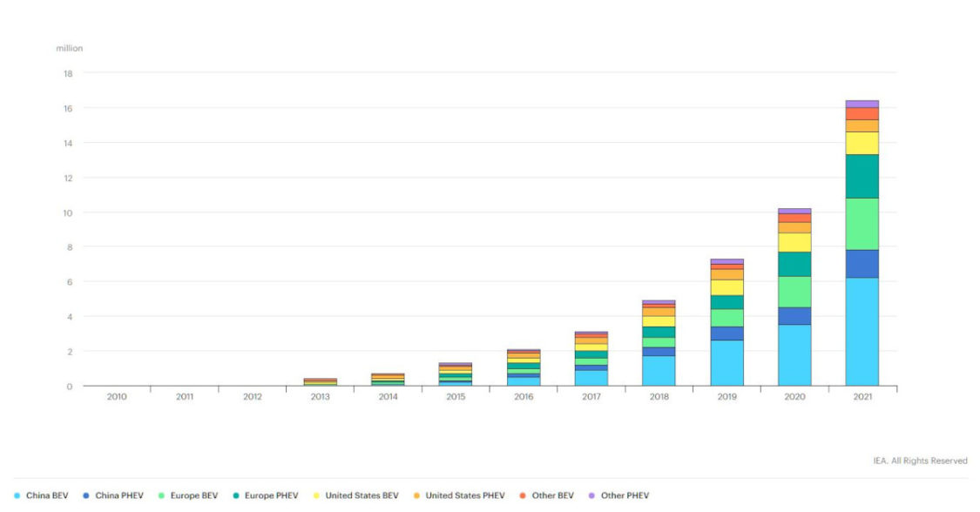Click the light blue segment of the 2018 bar

point(659,371)
